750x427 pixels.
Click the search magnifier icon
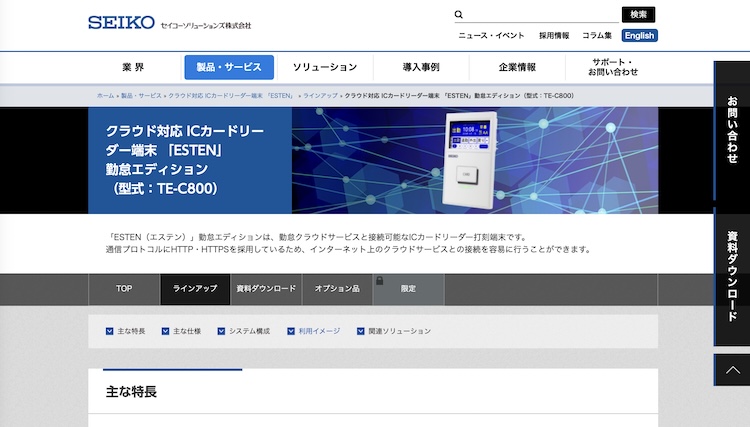pyautogui.click(x=459, y=14)
